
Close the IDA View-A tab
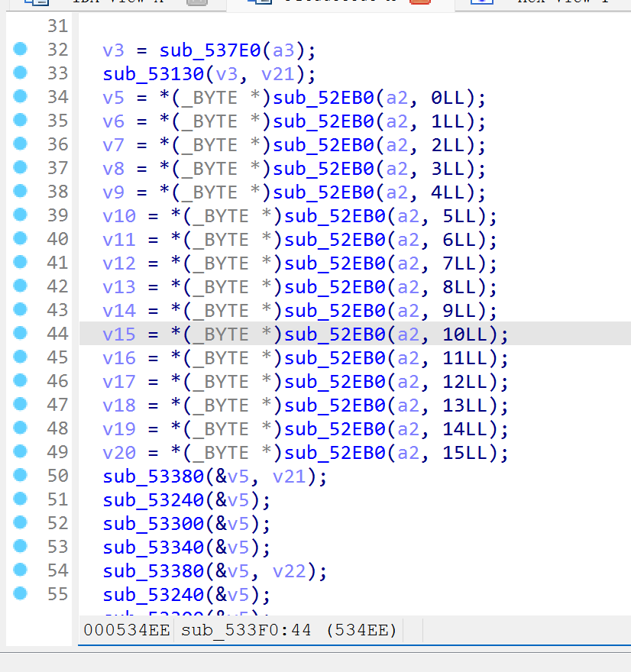[197, 2]
